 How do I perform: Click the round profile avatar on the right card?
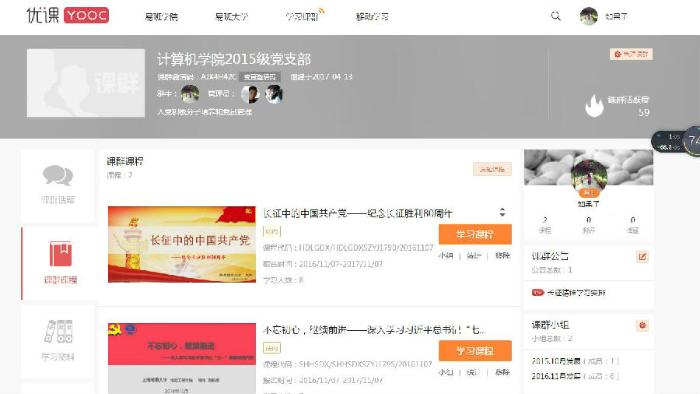[589, 177]
